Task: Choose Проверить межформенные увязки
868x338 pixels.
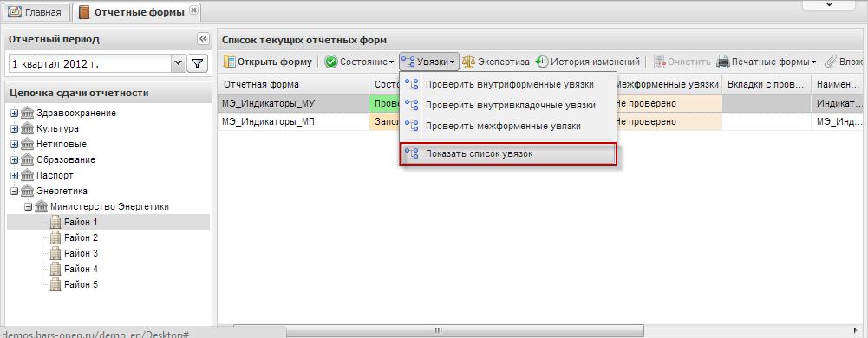Action: tap(507, 127)
